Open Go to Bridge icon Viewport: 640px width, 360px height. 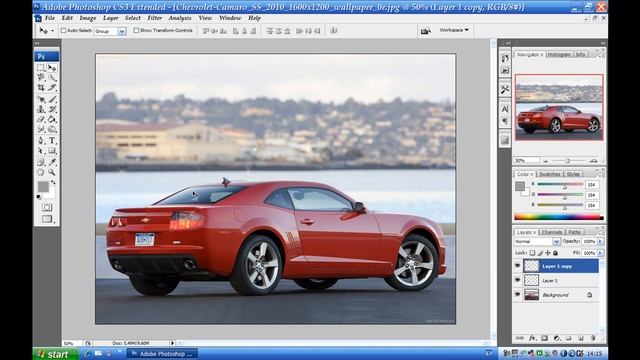[x=425, y=31]
